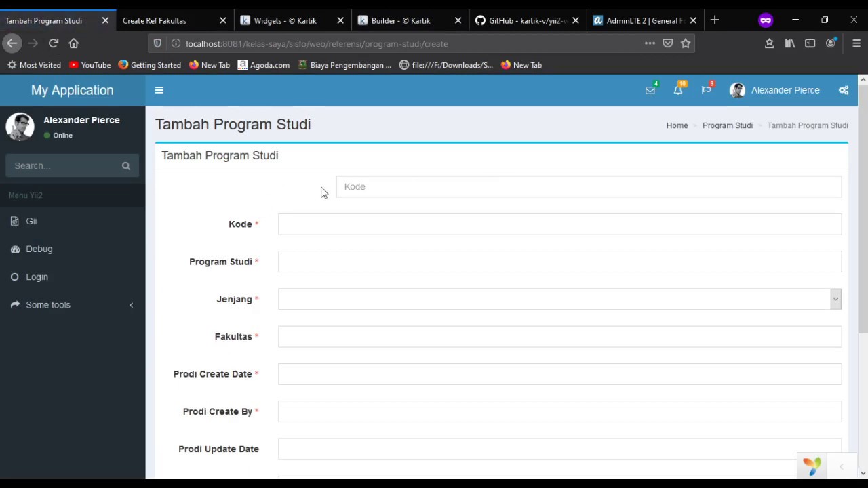Expand the Some tools sidebar menu

73,305
